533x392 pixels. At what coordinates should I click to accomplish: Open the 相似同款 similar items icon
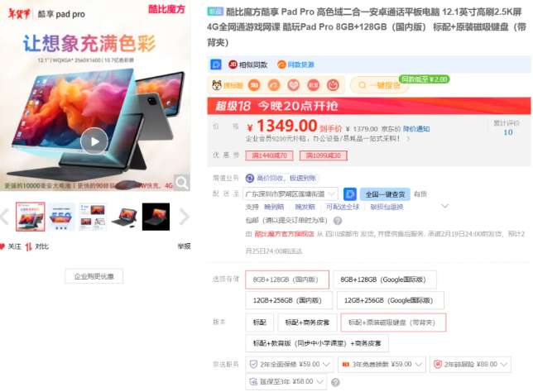(233, 65)
